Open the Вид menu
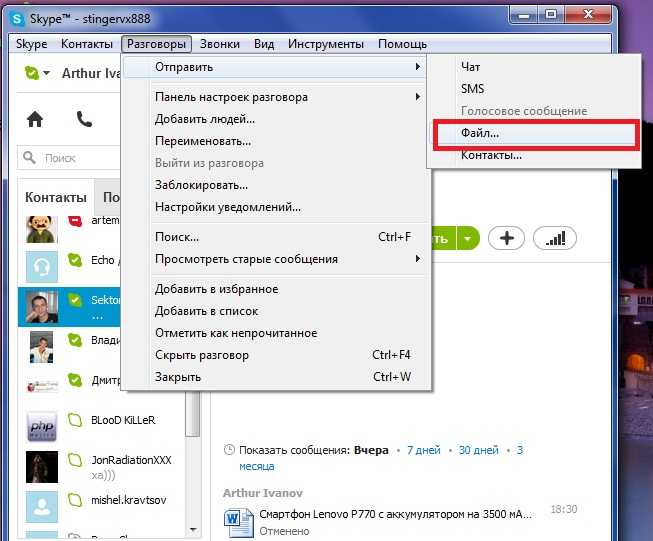This screenshot has width=653, height=541. [264, 44]
